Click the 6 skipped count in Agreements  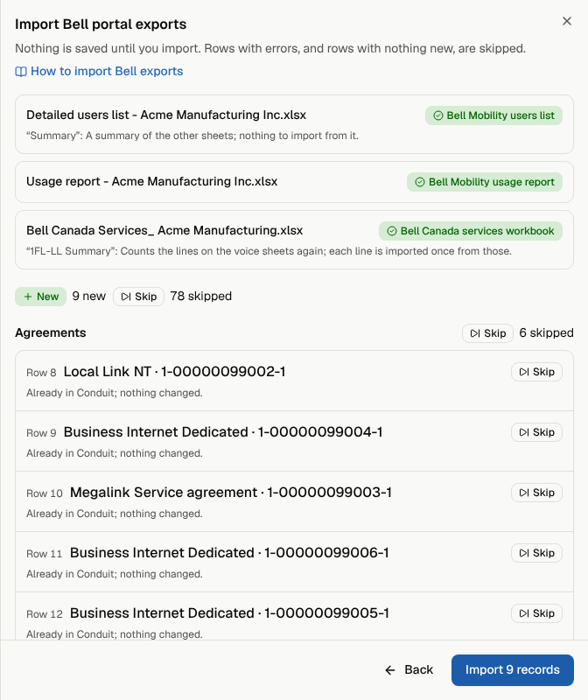pos(546,333)
